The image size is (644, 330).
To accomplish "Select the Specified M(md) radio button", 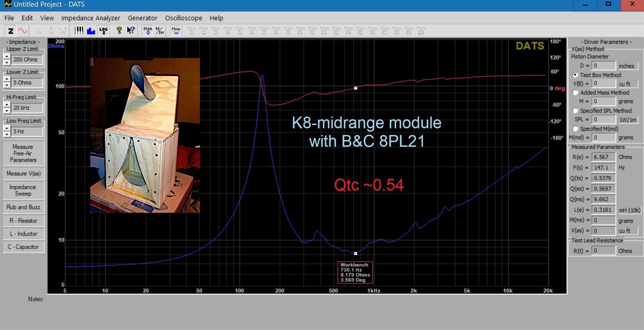I will (575, 128).
